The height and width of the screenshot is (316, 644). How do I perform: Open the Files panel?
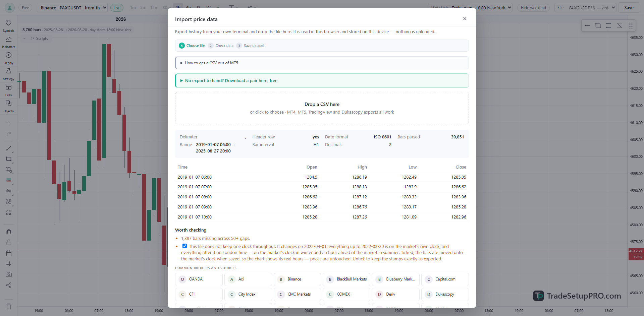[x=8, y=90]
